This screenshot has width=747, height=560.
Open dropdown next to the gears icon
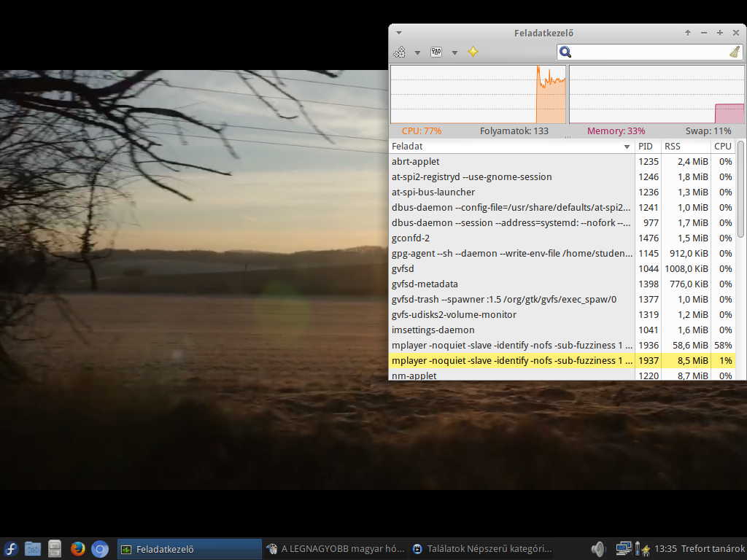(417, 52)
